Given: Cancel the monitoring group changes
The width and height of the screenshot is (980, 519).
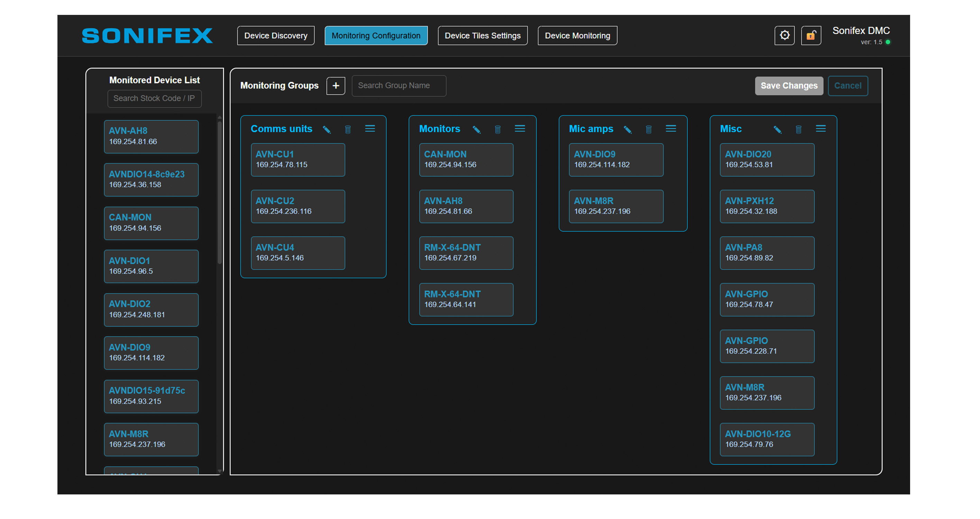Looking at the screenshot, I should coord(848,85).
